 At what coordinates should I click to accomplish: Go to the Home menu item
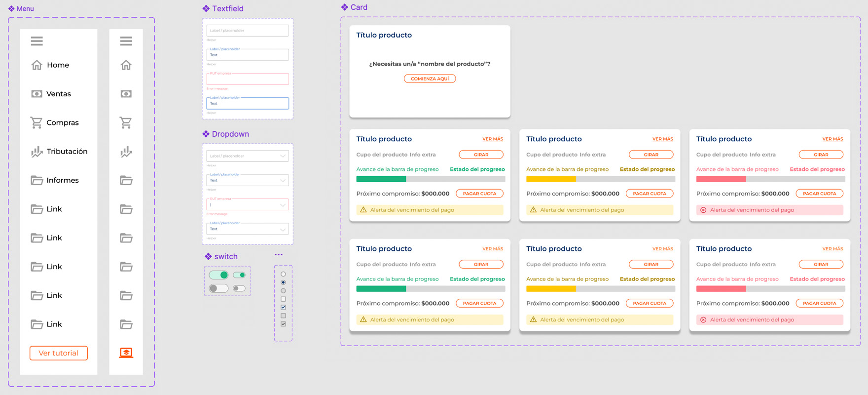(x=50, y=65)
